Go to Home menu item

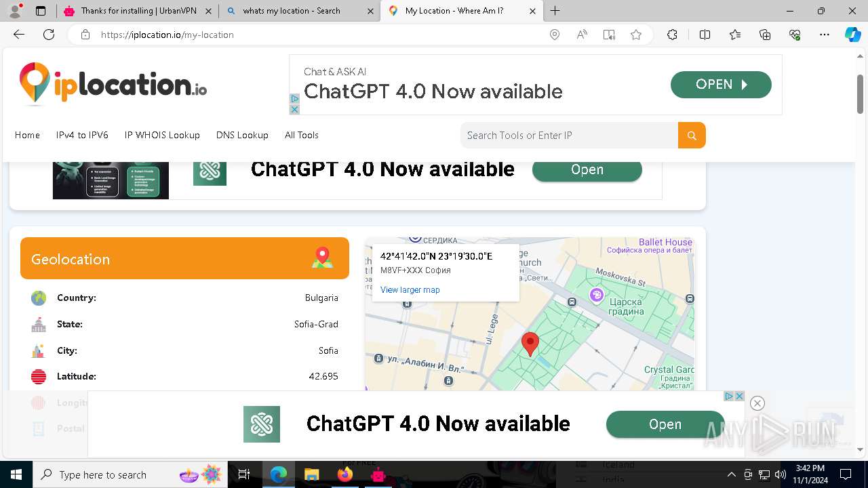click(x=27, y=135)
